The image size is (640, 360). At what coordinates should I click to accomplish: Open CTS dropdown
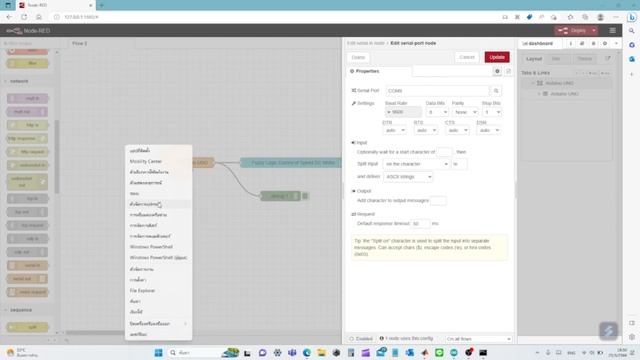point(457,130)
